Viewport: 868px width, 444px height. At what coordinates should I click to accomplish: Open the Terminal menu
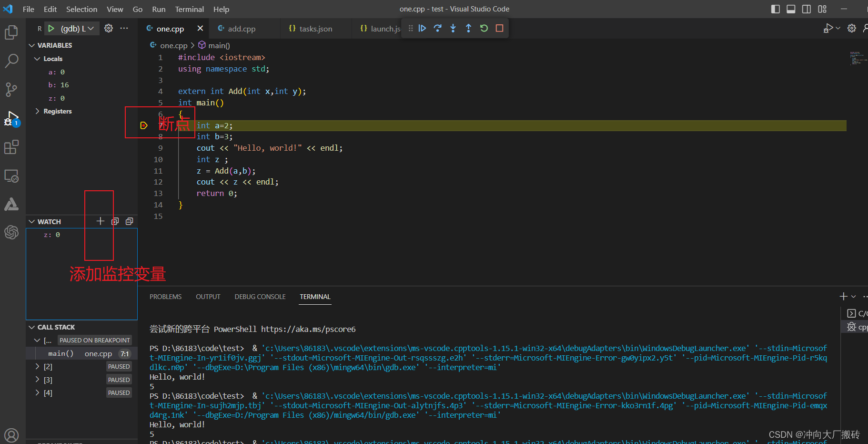(189, 9)
